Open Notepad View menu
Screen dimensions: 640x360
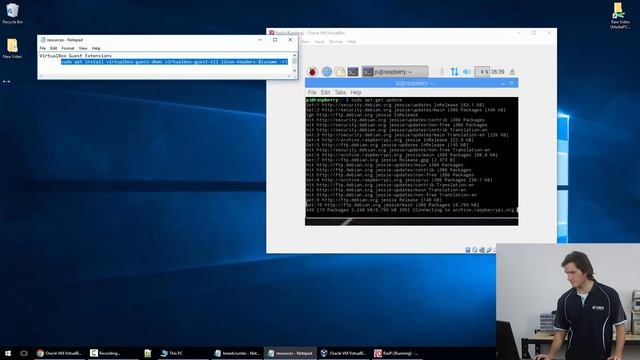83,48
